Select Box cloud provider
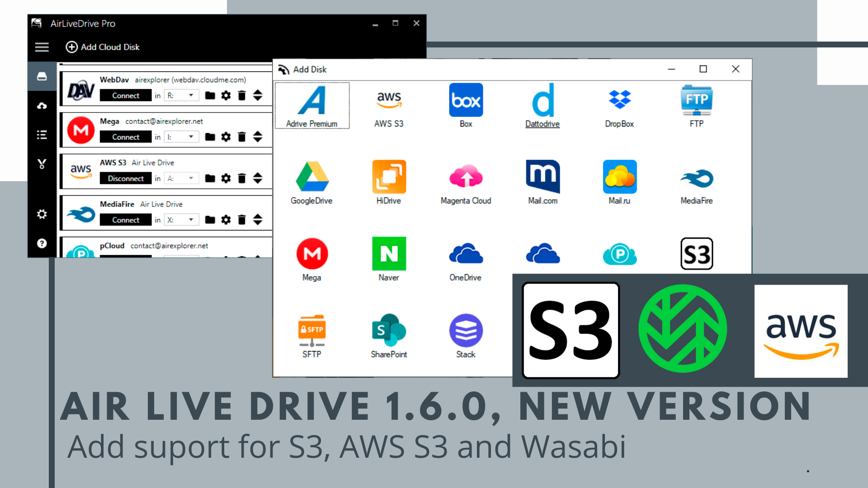 [x=466, y=106]
